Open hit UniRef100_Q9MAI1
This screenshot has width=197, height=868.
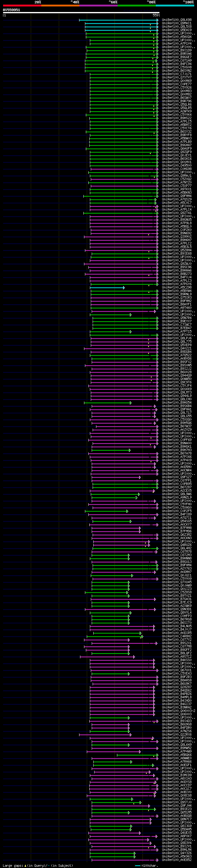(x=176, y=23)
